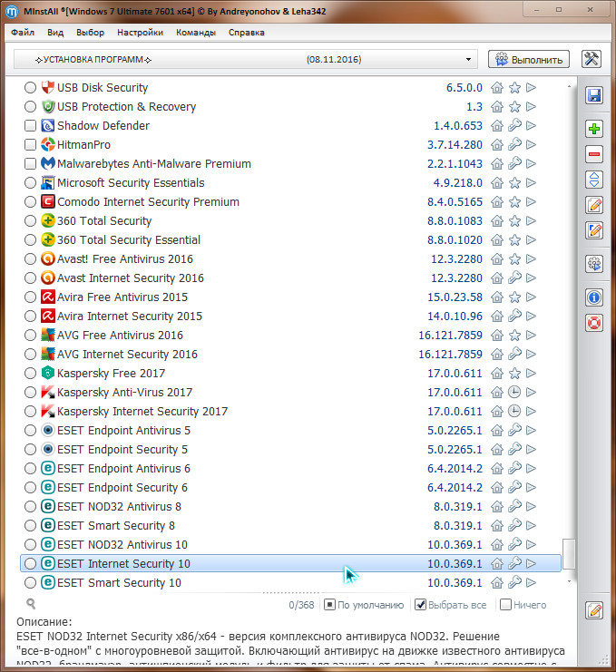This screenshot has height=672, width=616.
Task: Click the red minus remove icon
Action: (x=594, y=154)
